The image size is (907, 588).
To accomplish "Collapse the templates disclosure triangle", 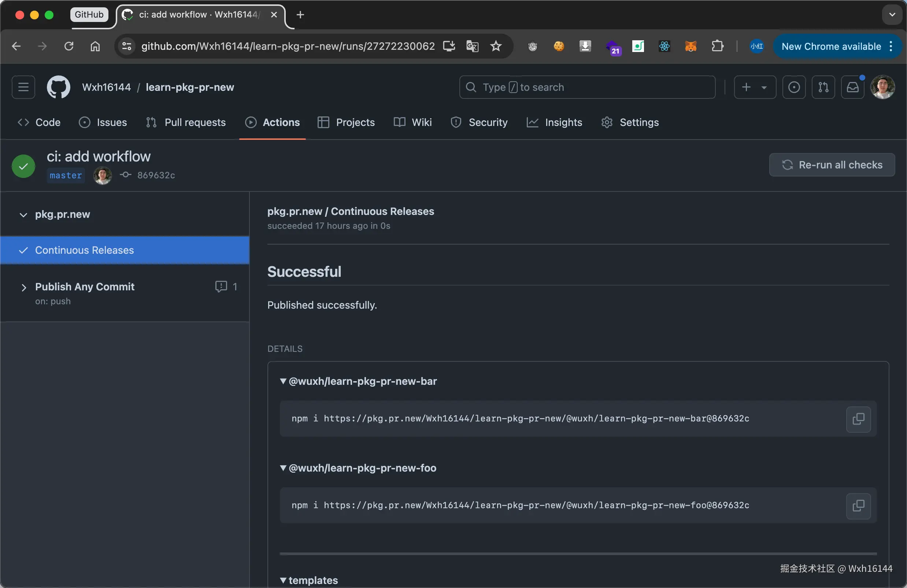I will pos(283,580).
